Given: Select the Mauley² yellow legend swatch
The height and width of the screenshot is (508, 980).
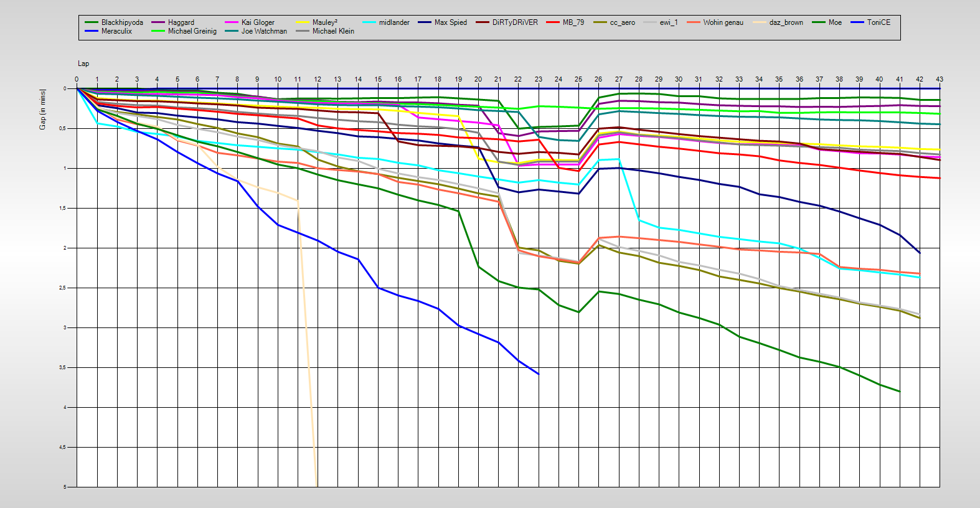Looking at the screenshot, I should click(303, 22).
